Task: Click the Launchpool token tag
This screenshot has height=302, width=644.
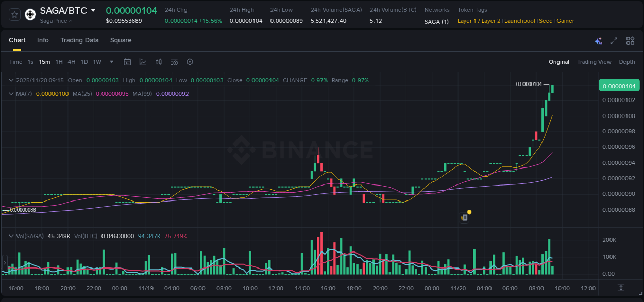Action: [519, 21]
